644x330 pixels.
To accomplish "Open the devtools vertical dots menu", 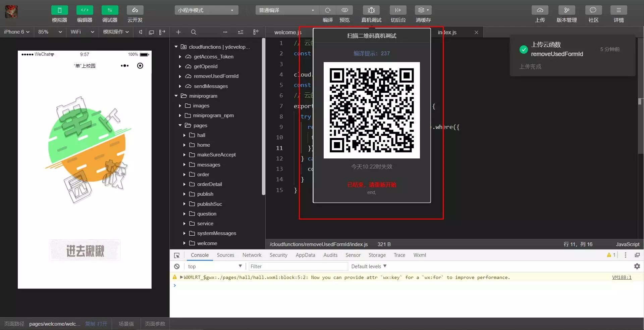I will coord(626,255).
